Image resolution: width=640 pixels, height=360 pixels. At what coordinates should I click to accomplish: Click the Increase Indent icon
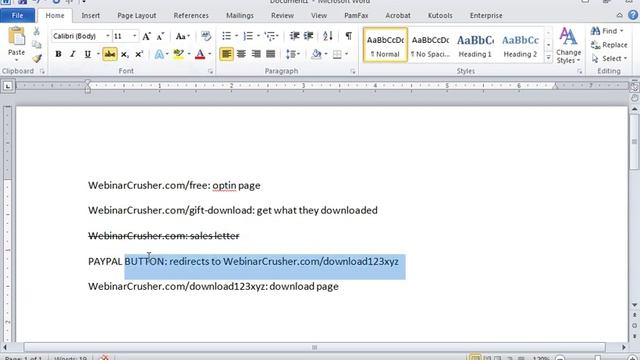(x=309, y=36)
